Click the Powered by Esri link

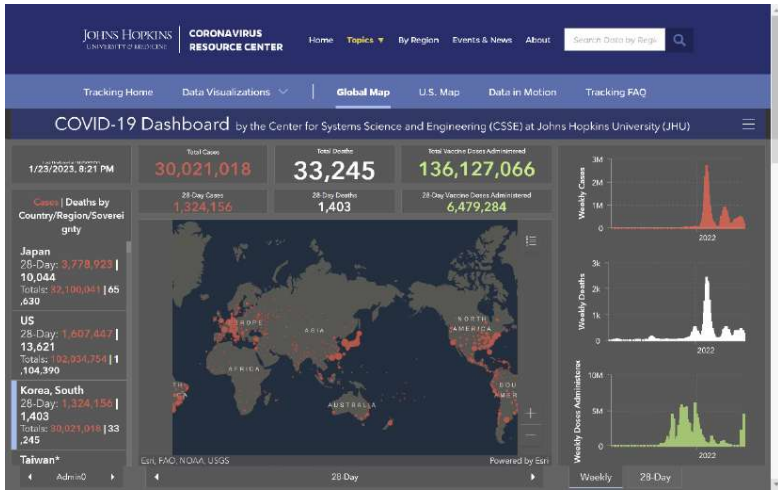(x=519, y=461)
